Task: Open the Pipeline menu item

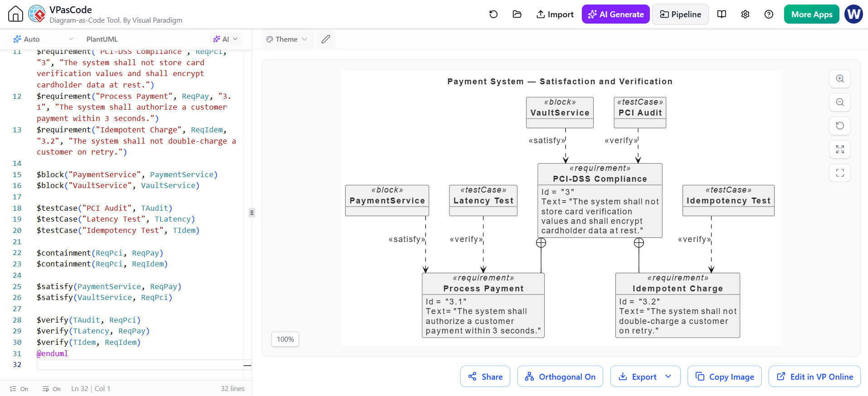Action: pos(680,14)
